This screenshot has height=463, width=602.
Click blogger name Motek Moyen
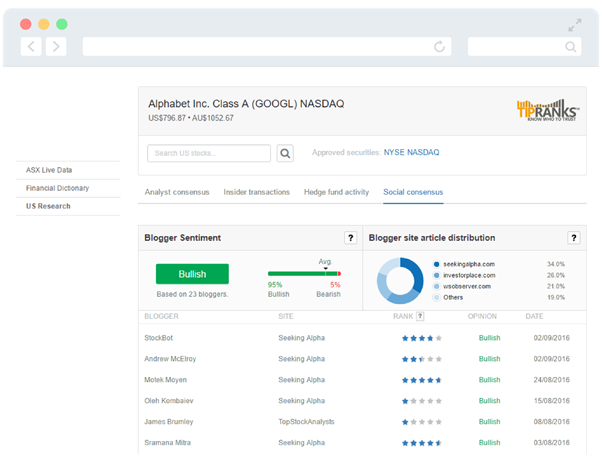(165, 380)
